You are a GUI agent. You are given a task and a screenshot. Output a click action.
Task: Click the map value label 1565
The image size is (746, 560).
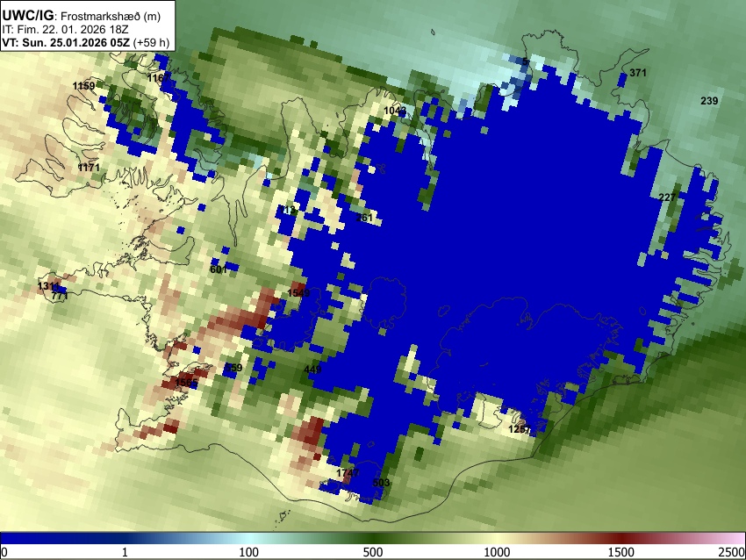(186, 383)
